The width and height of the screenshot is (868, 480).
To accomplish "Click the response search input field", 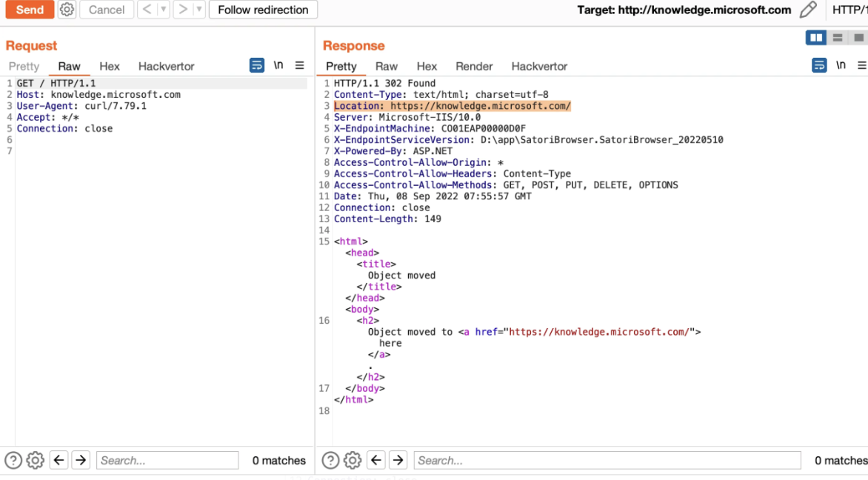I will pos(607,460).
